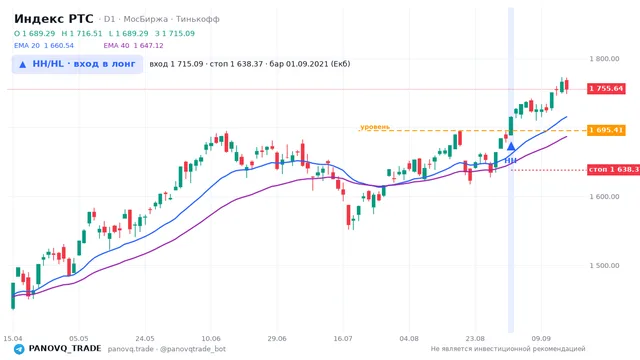Click the blue 'HH' label under the entry marker
Viewport: 640px width, 360px height.
pos(511,160)
